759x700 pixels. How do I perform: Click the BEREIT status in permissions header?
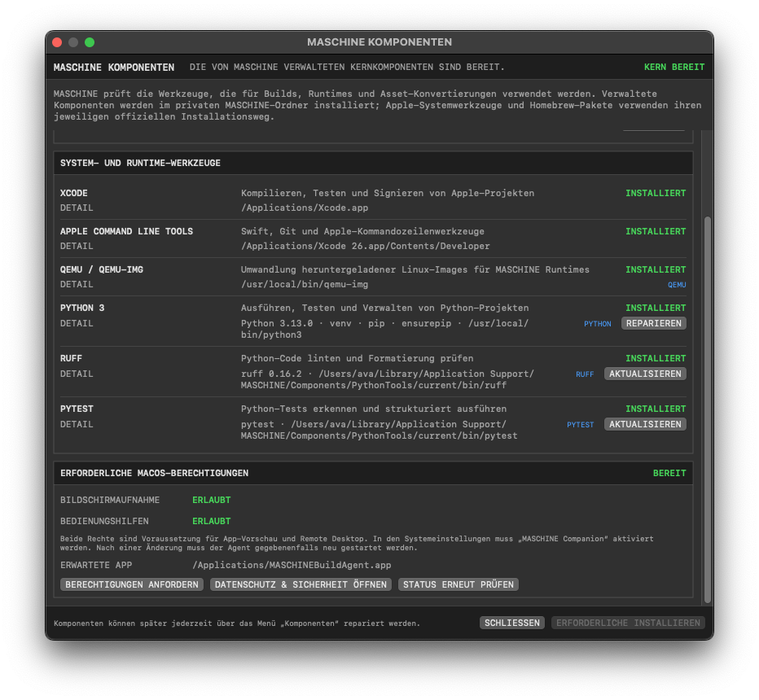669,473
